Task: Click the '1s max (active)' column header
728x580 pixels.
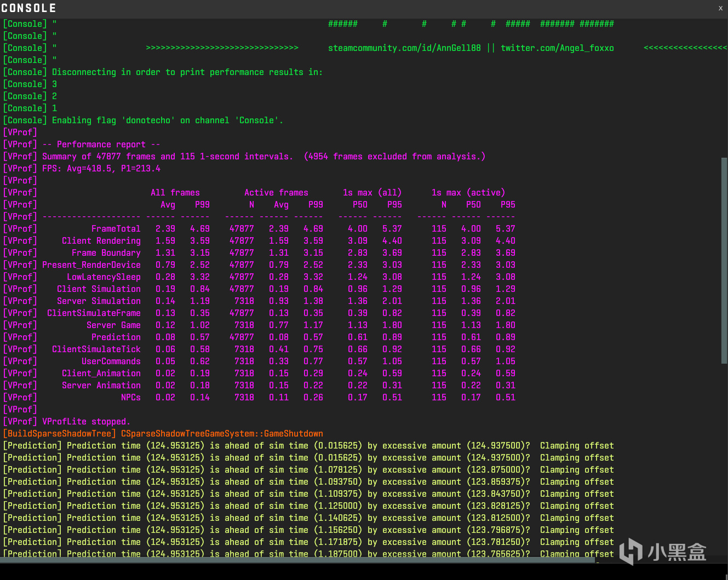Action: (x=468, y=193)
